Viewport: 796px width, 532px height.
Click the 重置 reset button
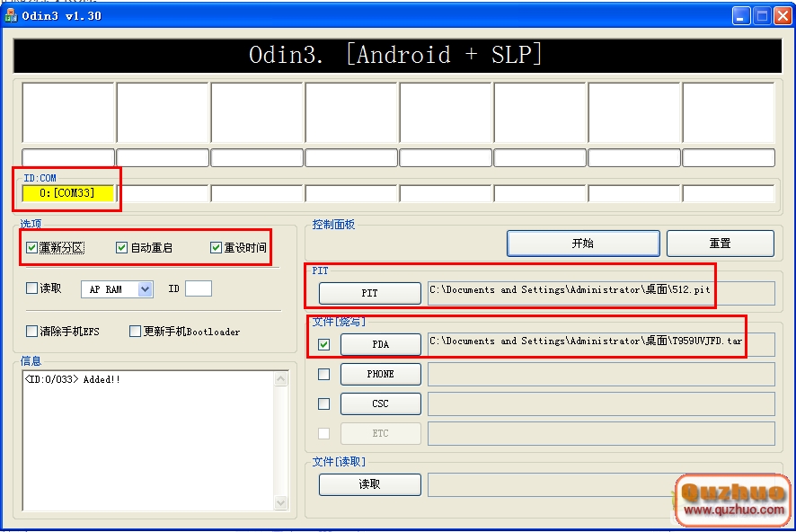point(721,244)
